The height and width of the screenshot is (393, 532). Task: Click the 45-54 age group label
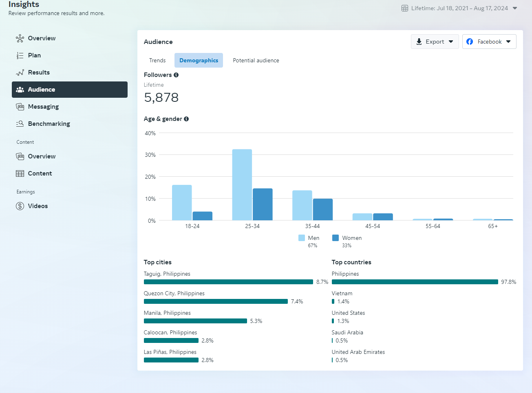click(373, 226)
